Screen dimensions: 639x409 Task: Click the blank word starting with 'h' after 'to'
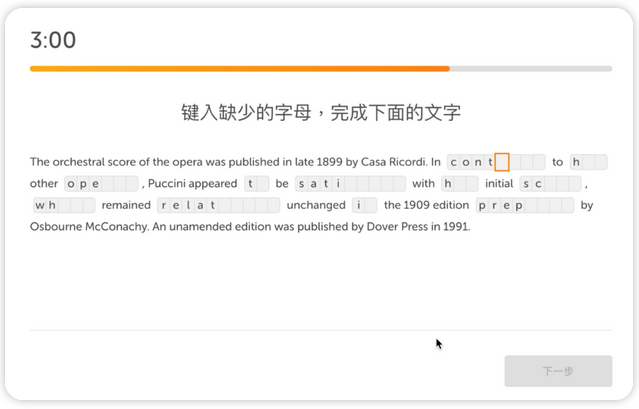pos(588,162)
